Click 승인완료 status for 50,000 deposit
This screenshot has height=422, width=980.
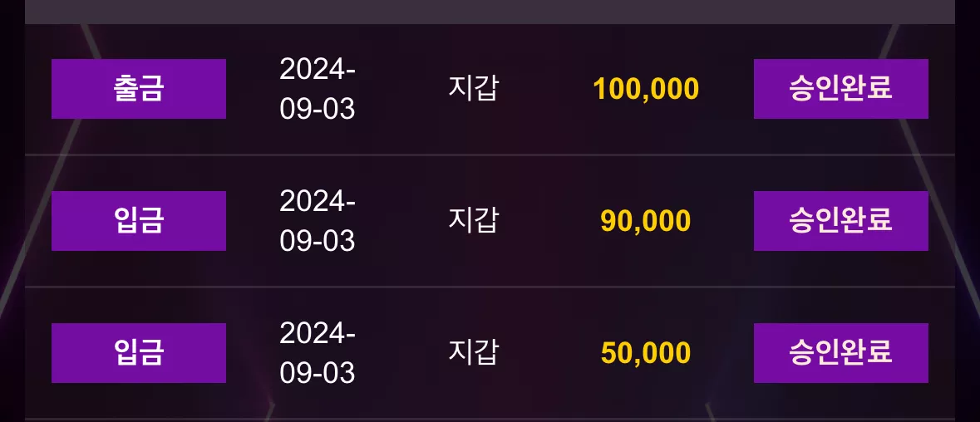[840, 353]
